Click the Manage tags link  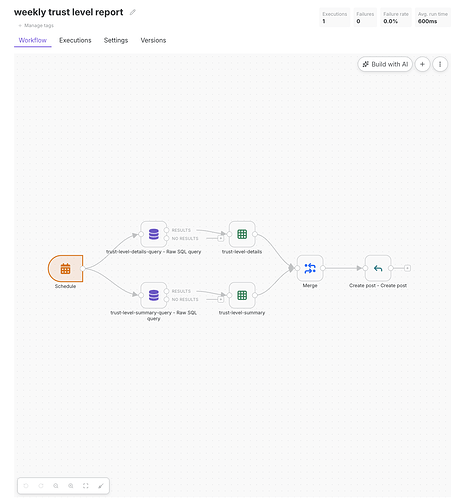pyautogui.click(x=36, y=25)
